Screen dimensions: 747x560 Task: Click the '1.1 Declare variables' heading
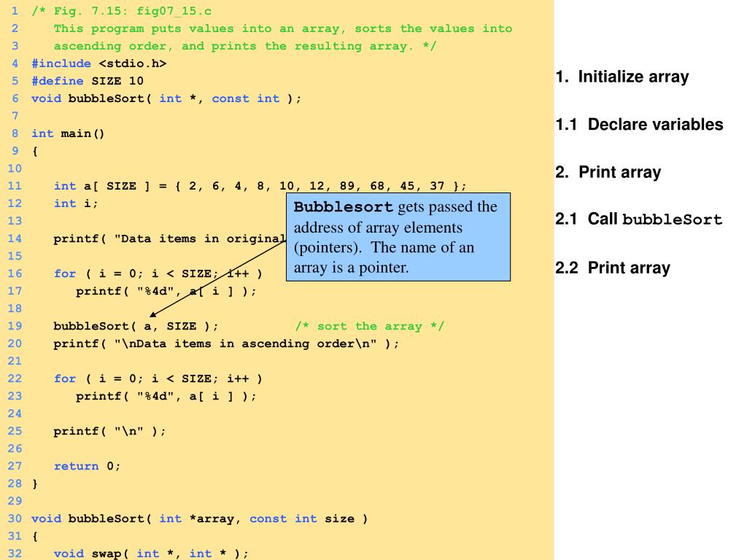(639, 124)
